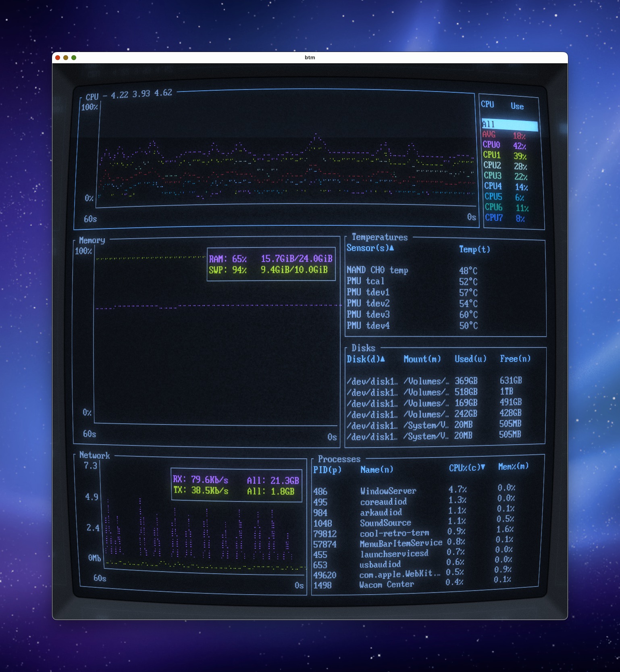Sort disks by Disk(d) column header
Viewport: 620px width, 672px height.
coord(365,359)
